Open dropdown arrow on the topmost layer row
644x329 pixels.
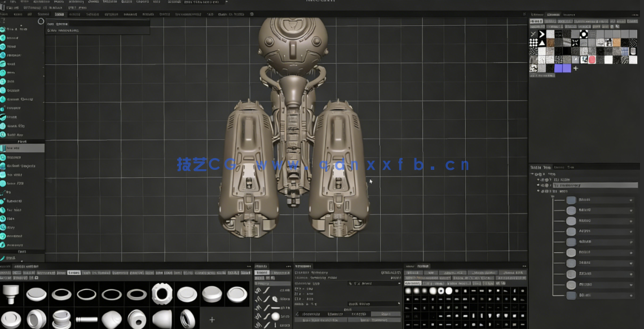[x=631, y=200]
